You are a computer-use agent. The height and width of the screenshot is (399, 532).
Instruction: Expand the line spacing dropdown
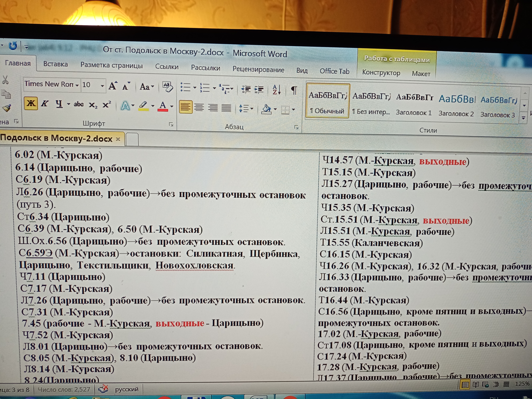coord(252,109)
